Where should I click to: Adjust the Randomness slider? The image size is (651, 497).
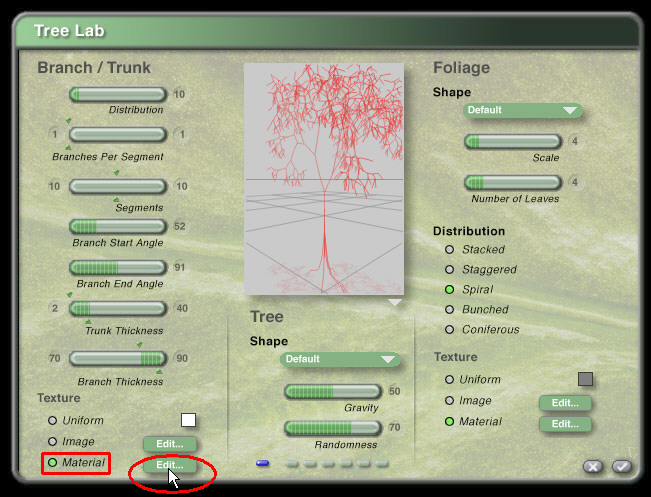point(333,428)
